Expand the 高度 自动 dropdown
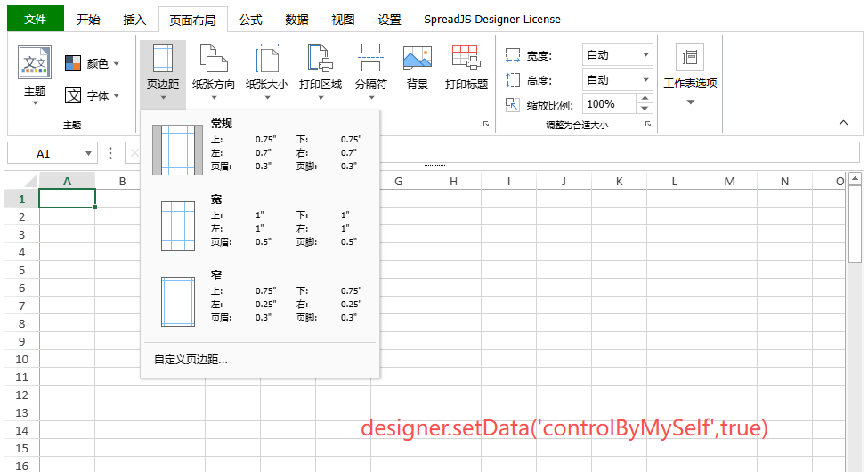The height and width of the screenshot is (472, 868). tap(645, 80)
